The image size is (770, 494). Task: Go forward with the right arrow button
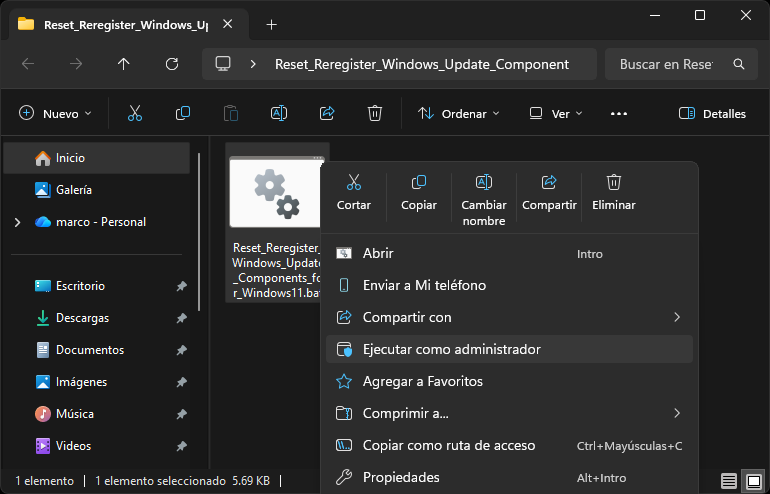coord(76,64)
